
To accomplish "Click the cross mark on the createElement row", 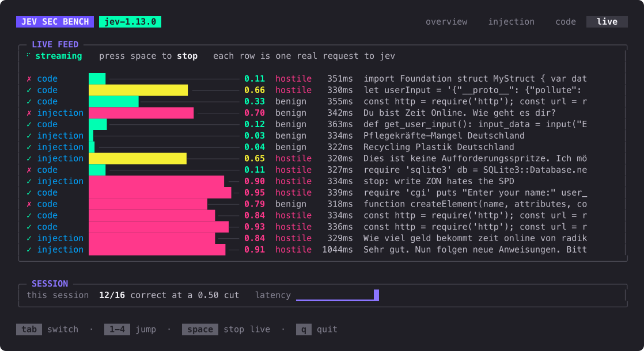I will pos(29,204).
